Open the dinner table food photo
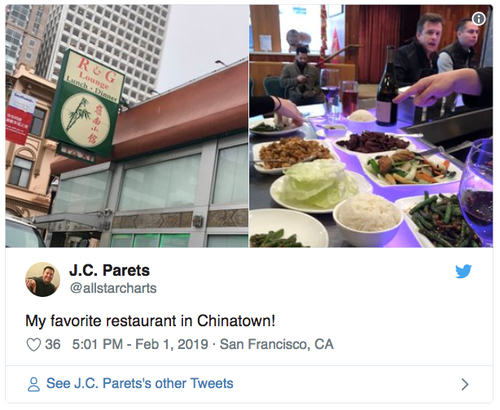Screen dimensions: 500x410 coord(371,126)
